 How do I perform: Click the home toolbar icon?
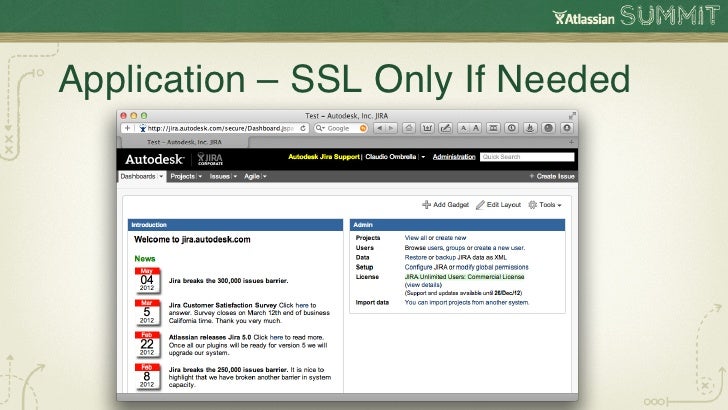(x=409, y=128)
